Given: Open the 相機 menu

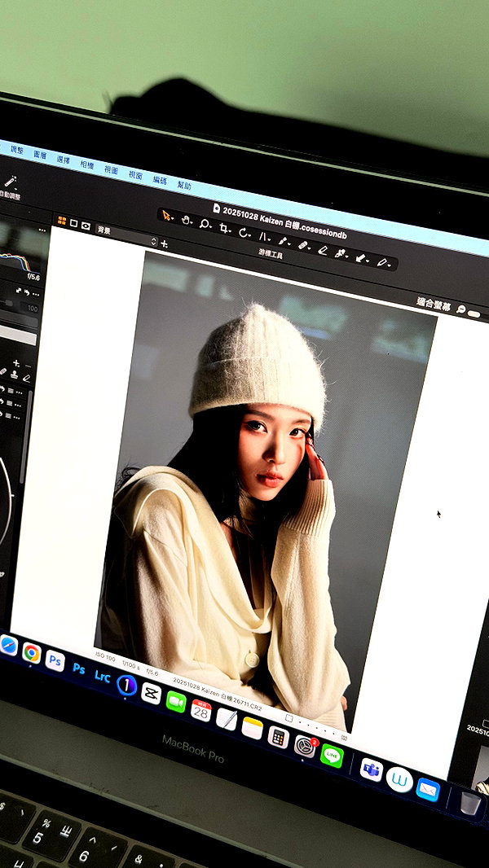Looking at the screenshot, I should (87, 164).
